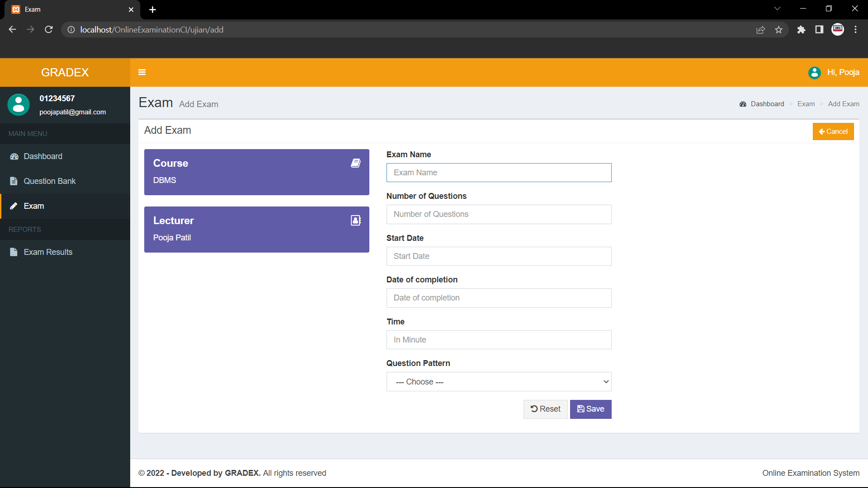Viewport: 868px width, 488px height.
Task: Click the Exam Results report icon
Action: coord(14,252)
